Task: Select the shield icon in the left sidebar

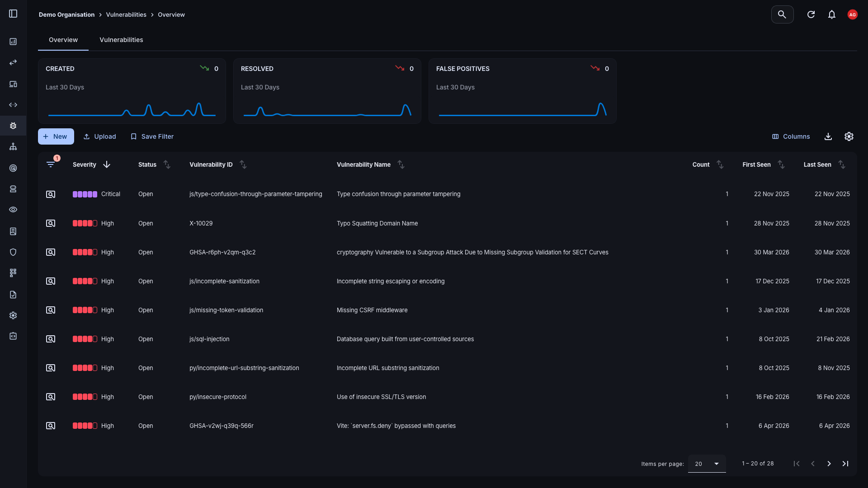Action: (x=13, y=252)
